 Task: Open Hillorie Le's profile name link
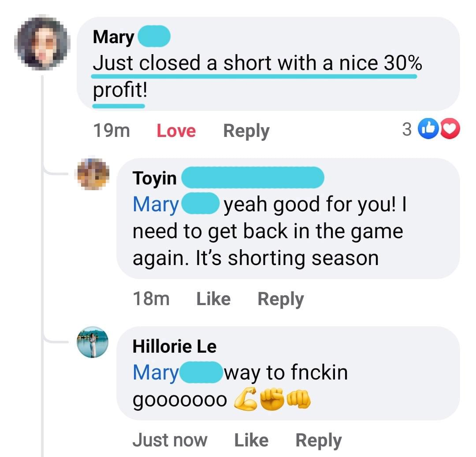(175, 346)
